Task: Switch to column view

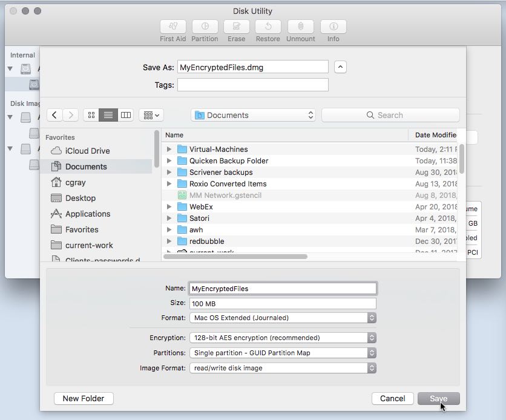Action: click(x=125, y=115)
